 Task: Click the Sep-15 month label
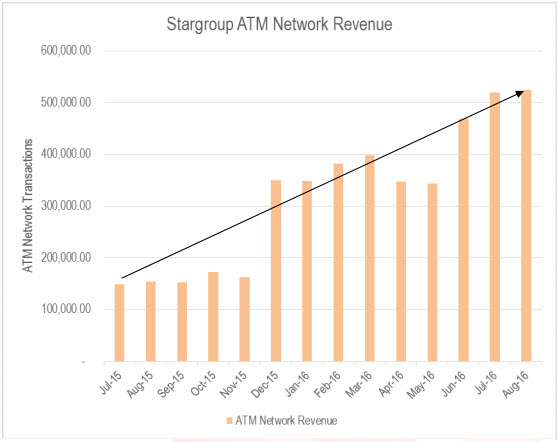click(x=171, y=384)
